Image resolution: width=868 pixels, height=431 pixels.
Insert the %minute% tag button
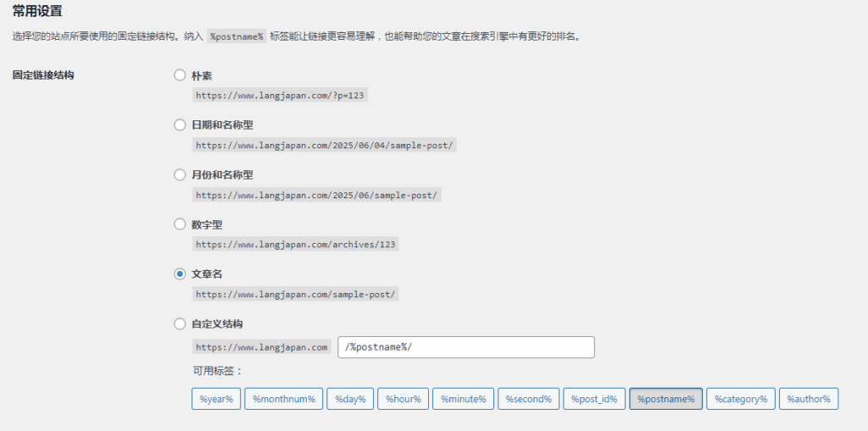pos(463,399)
